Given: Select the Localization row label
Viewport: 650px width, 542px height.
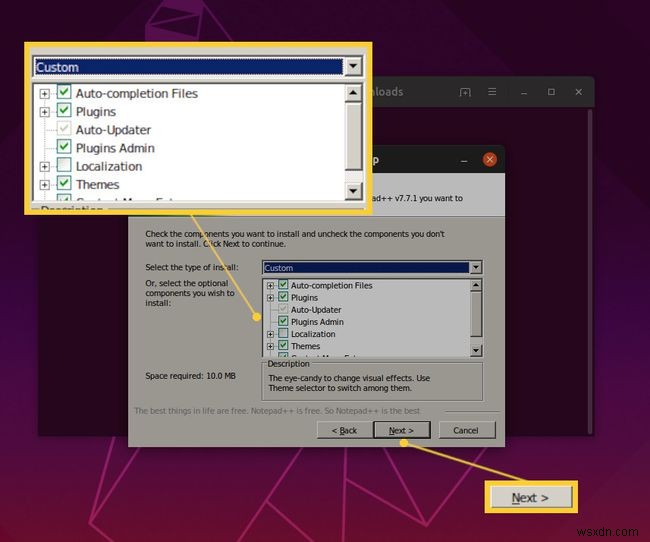Looking at the screenshot, I should (313, 334).
